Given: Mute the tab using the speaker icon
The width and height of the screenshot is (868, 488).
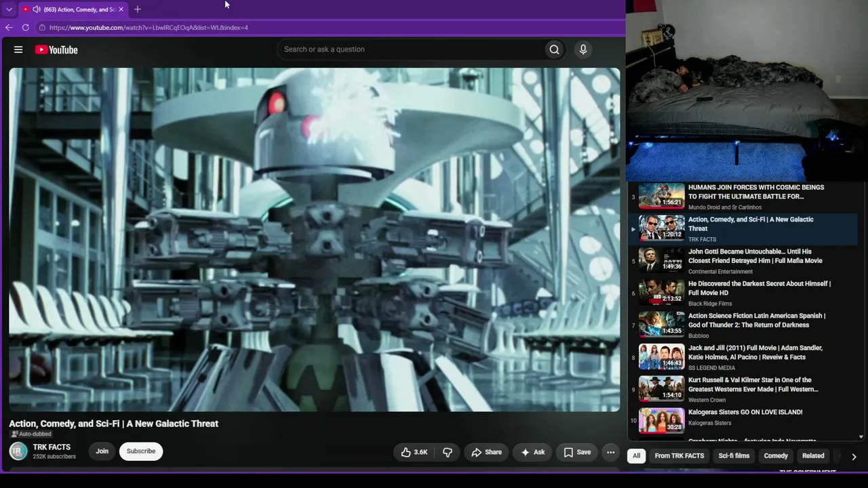Looking at the screenshot, I should (37, 9).
